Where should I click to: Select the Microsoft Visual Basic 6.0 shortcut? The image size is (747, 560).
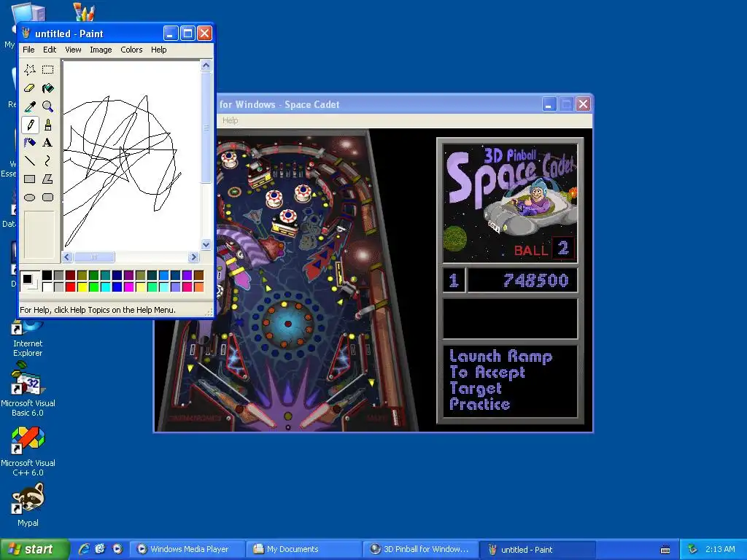[28, 390]
